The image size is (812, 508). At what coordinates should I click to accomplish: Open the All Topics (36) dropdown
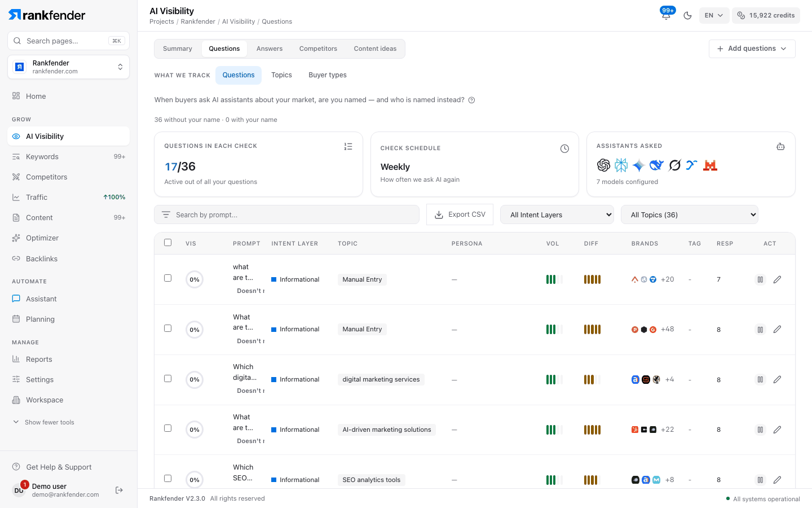click(690, 214)
